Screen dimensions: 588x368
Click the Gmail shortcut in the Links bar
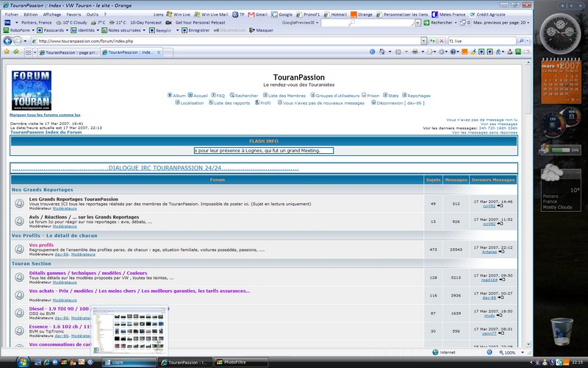pyautogui.click(x=260, y=14)
